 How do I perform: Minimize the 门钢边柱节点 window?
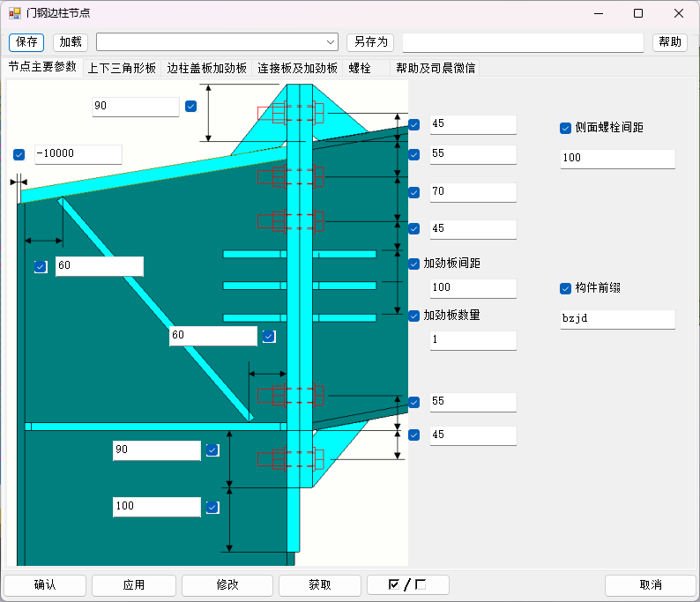click(x=599, y=13)
